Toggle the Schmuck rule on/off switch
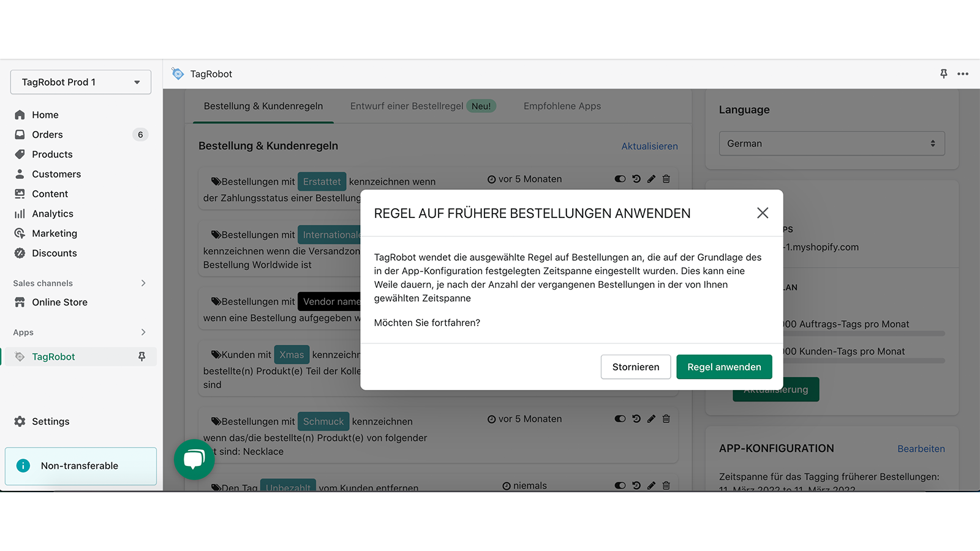Image resolution: width=980 pixels, height=551 pixels. [620, 419]
